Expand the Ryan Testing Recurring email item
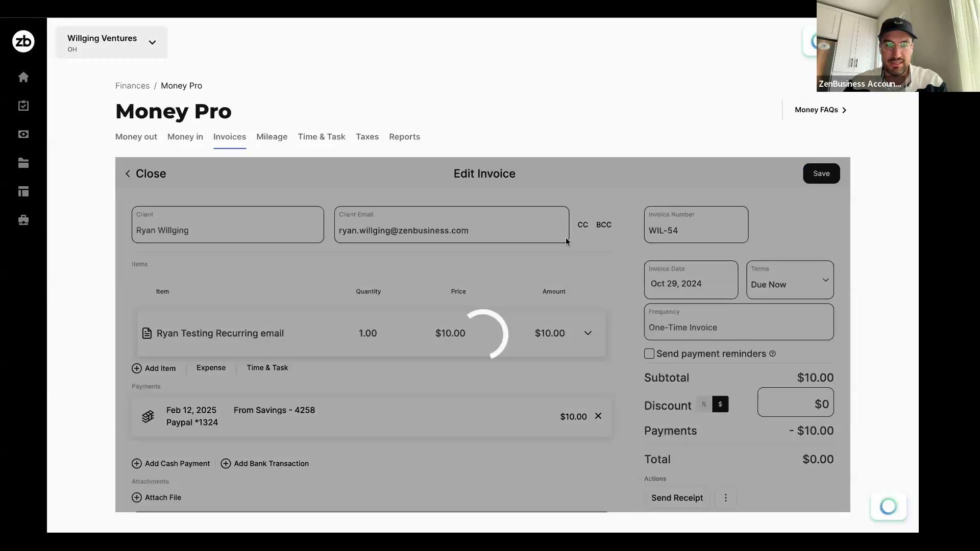This screenshot has height=551, width=980. tap(588, 333)
